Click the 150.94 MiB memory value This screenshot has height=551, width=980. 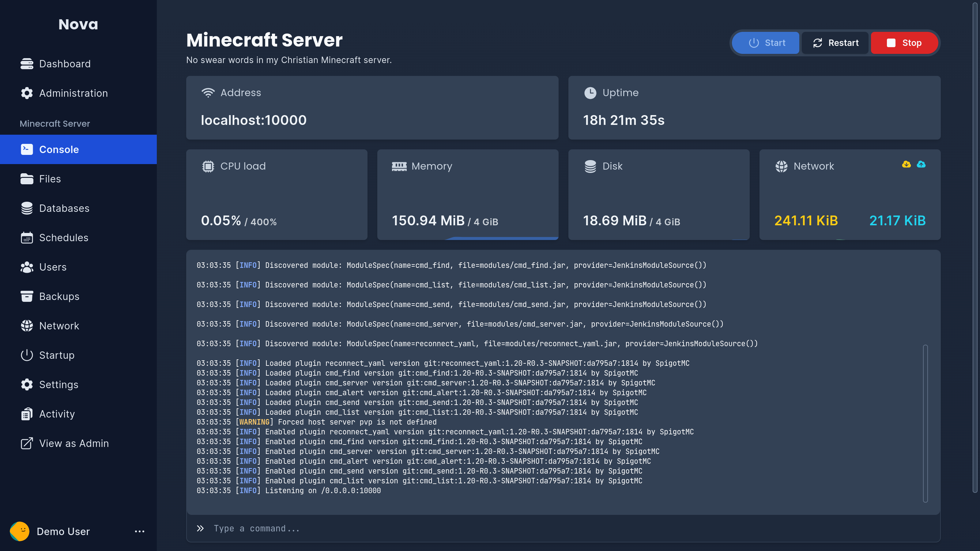[428, 220]
